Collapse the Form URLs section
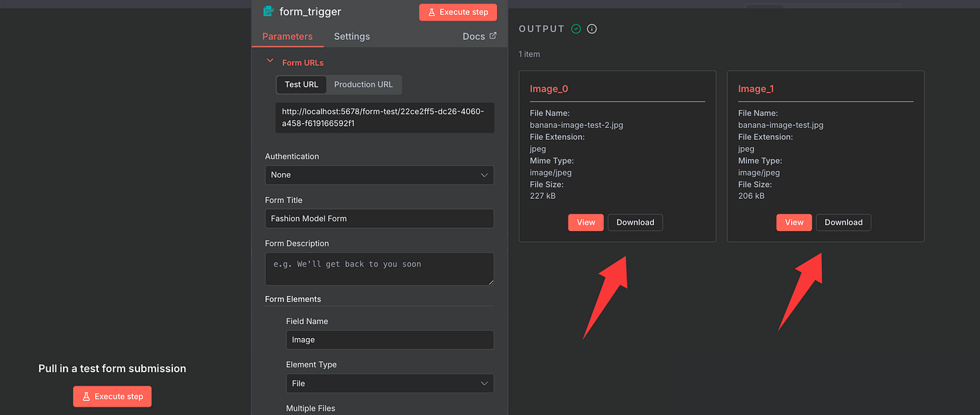Screen dimensions: 980x415 click(x=269, y=62)
